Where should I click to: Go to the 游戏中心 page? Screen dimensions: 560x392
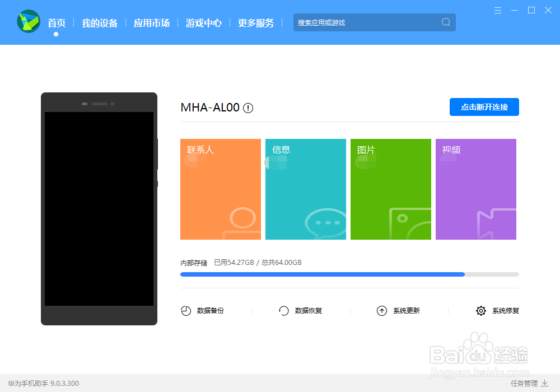[203, 22]
